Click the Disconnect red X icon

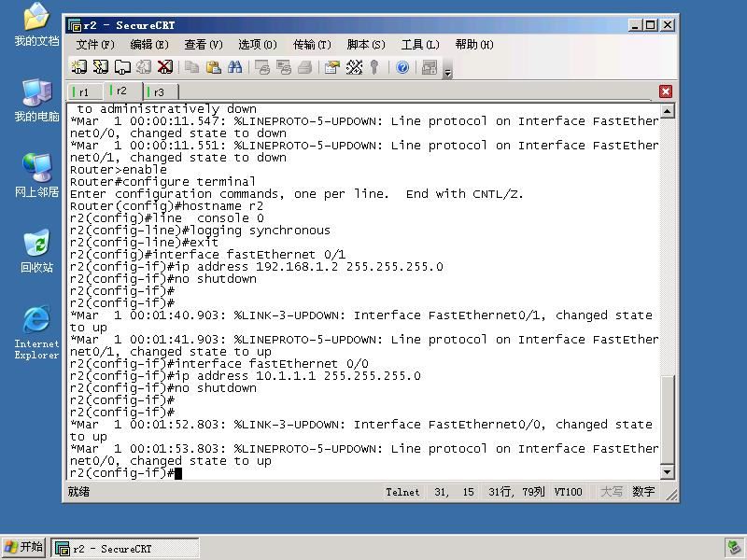click(x=165, y=67)
